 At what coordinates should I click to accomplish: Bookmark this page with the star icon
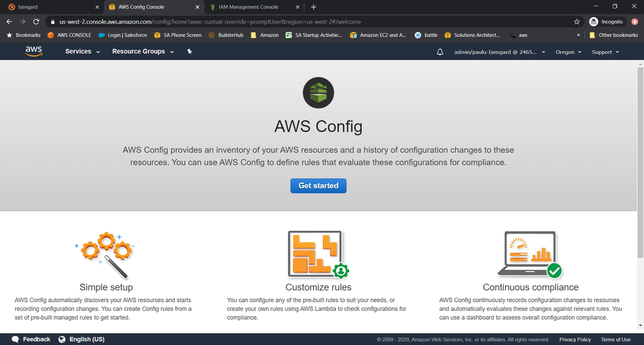point(577,21)
